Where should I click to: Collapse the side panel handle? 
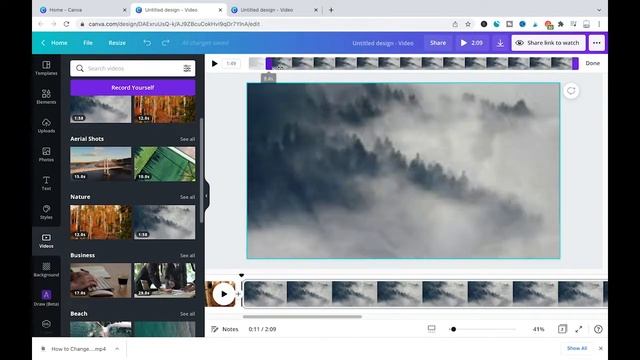point(207,196)
